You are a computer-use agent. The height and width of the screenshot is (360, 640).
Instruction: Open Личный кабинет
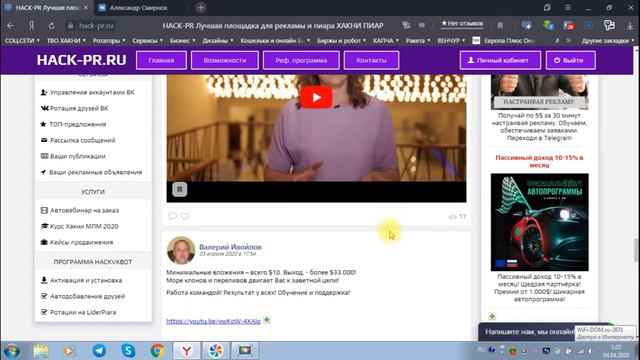[500, 60]
